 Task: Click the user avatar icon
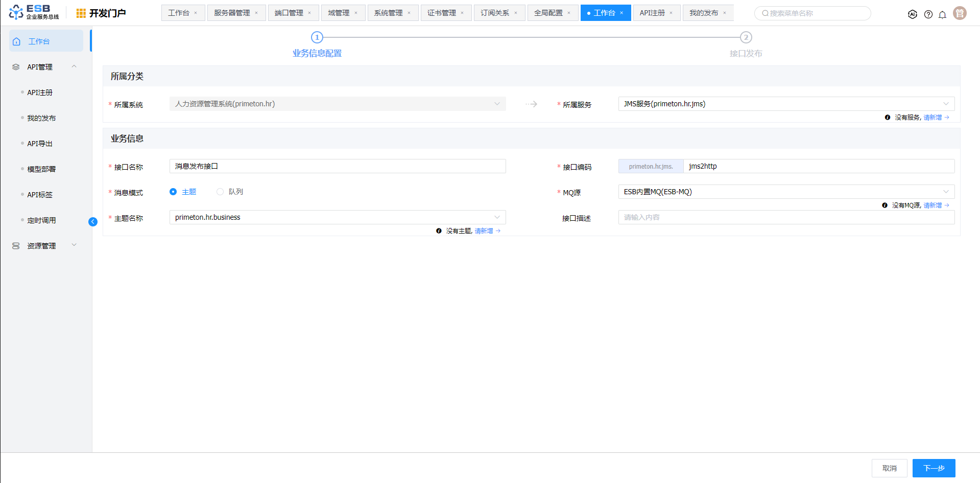tap(960, 13)
